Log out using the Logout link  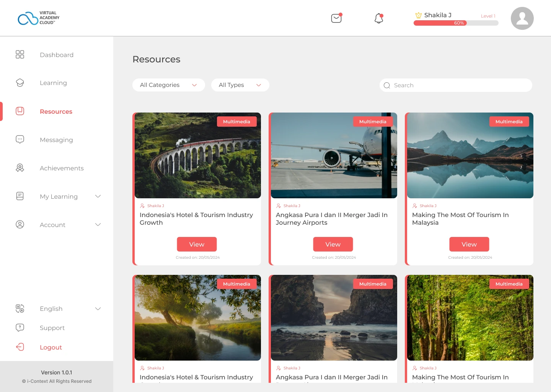tap(51, 347)
